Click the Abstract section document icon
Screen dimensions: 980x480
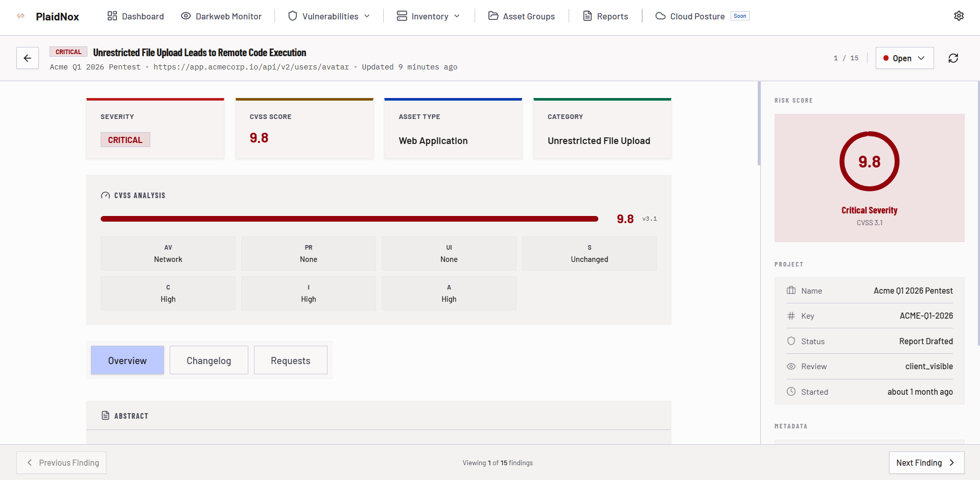pyautogui.click(x=105, y=416)
